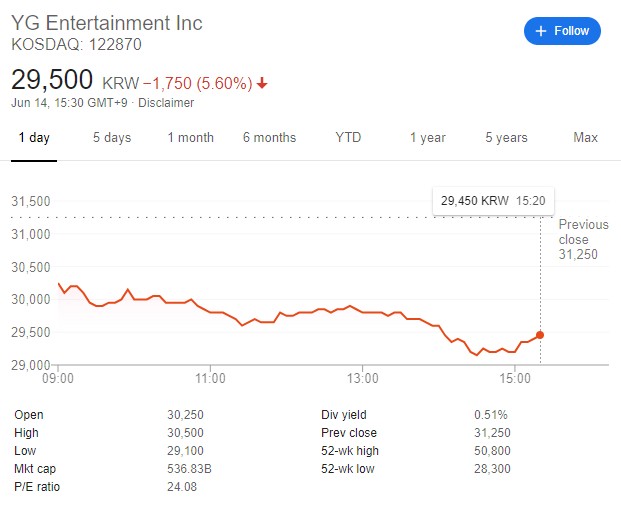The image size is (621, 506).
Task: Click the Low value 29,100
Action: point(185,451)
